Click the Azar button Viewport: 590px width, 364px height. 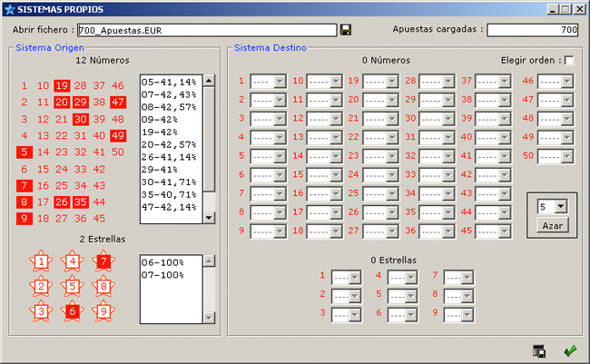[x=553, y=225]
